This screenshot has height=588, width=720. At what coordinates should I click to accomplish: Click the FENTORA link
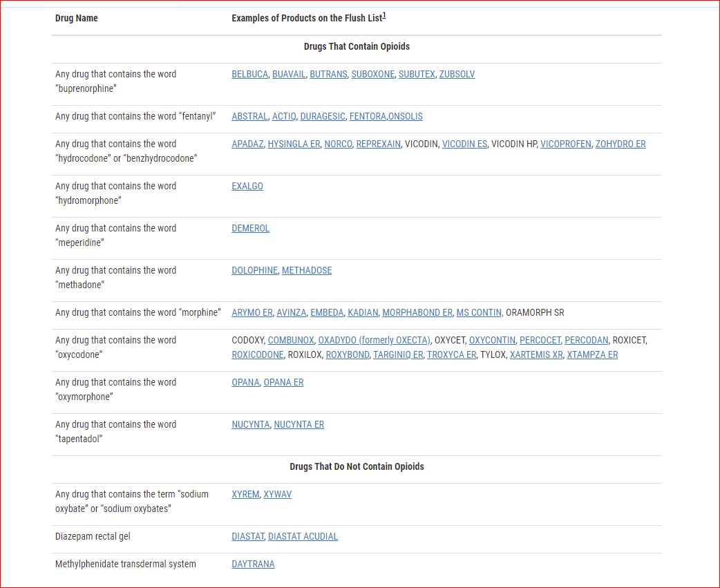click(x=368, y=117)
